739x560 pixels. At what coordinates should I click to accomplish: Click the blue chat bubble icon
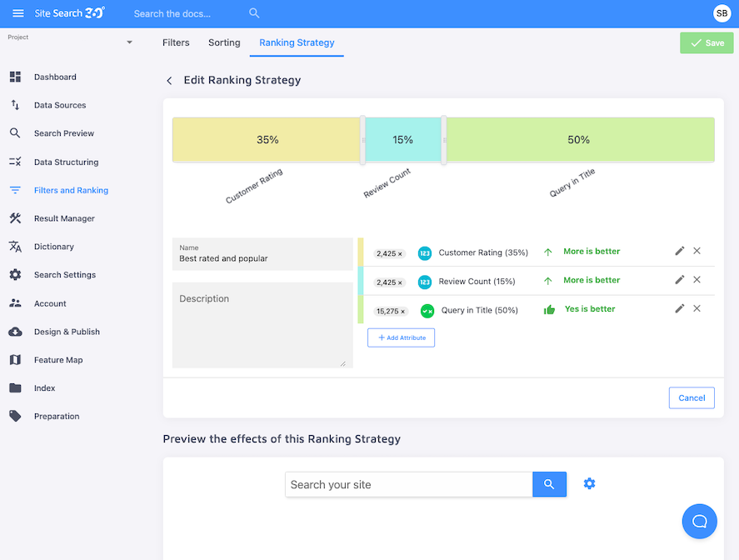(699, 521)
